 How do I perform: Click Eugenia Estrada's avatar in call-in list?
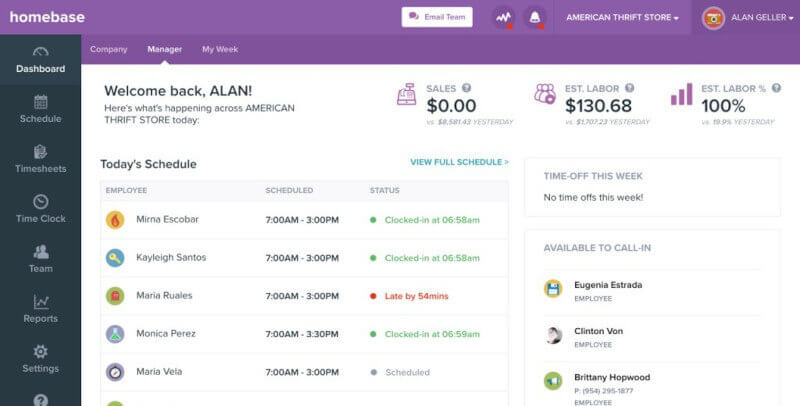[553, 288]
